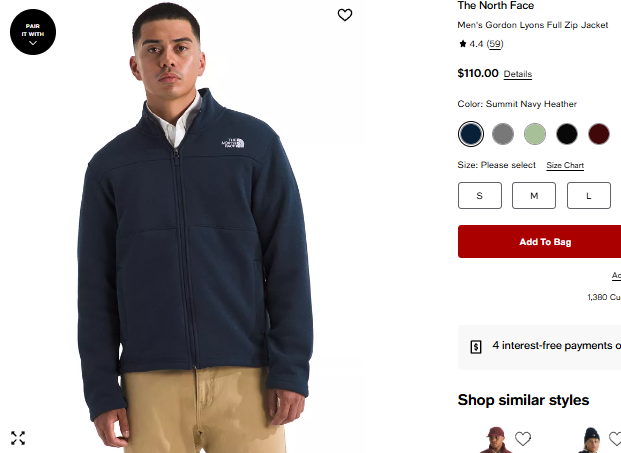Viewport: 621px width, 453px height.
Task: Click the rating star icon
Action: [x=462, y=44]
